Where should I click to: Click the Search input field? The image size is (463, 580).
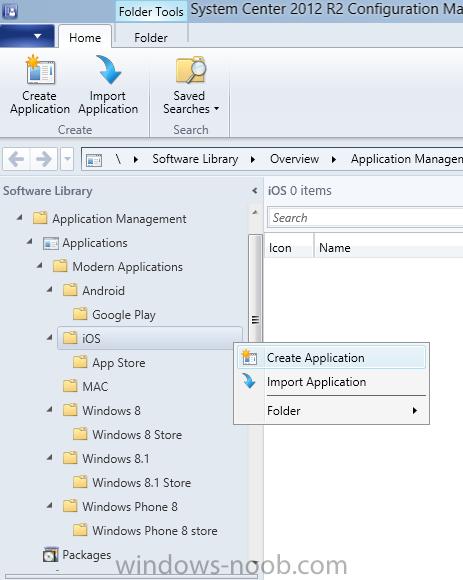[365, 218]
